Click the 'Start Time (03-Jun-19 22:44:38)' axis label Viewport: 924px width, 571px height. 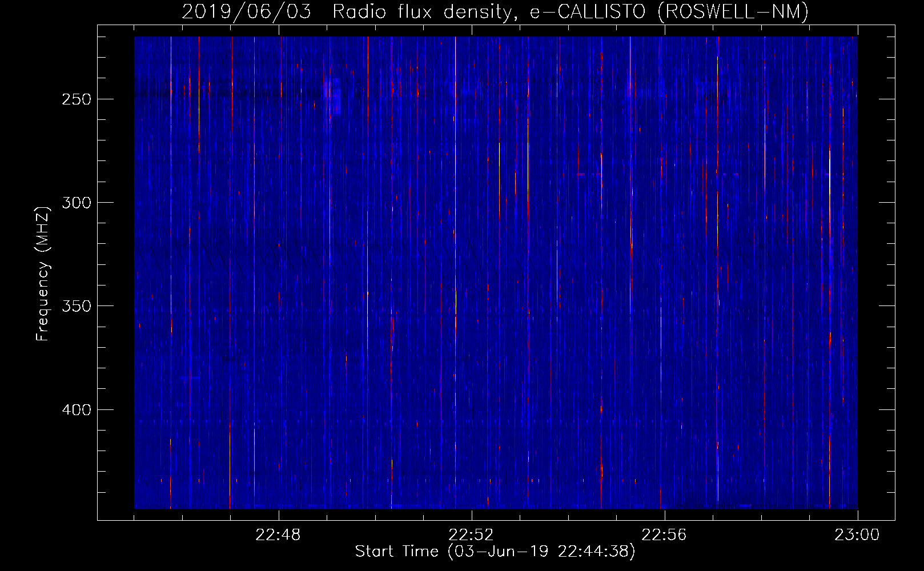pos(495,552)
